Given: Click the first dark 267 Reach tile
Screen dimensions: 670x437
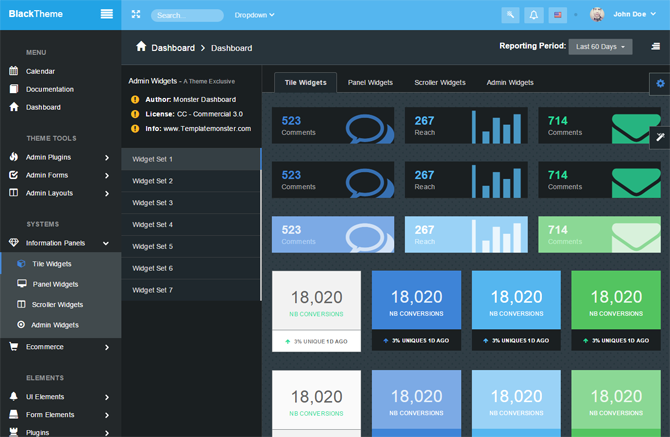Looking at the screenshot, I should (x=466, y=125).
